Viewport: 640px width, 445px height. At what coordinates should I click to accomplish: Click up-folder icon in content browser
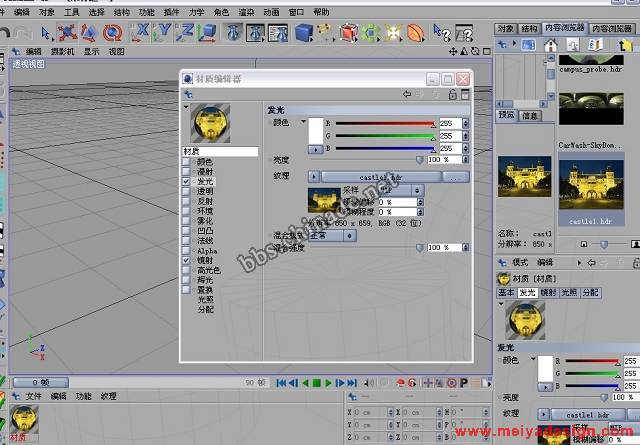point(625,45)
